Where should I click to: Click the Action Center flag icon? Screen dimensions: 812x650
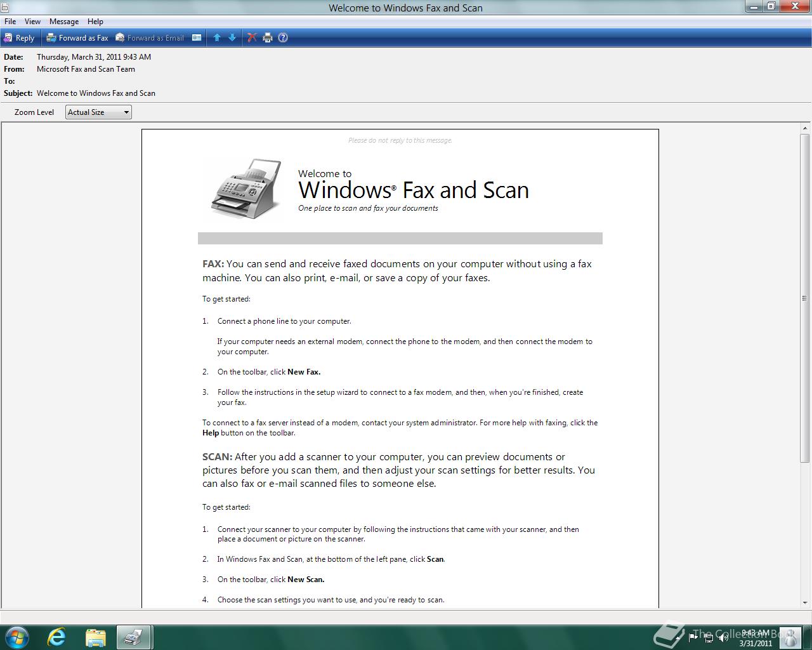point(695,638)
